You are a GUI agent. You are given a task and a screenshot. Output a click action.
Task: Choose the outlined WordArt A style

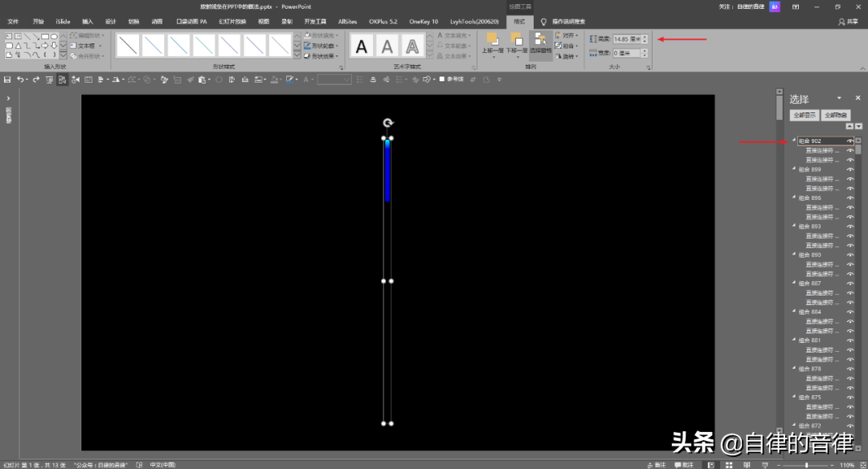[412, 47]
